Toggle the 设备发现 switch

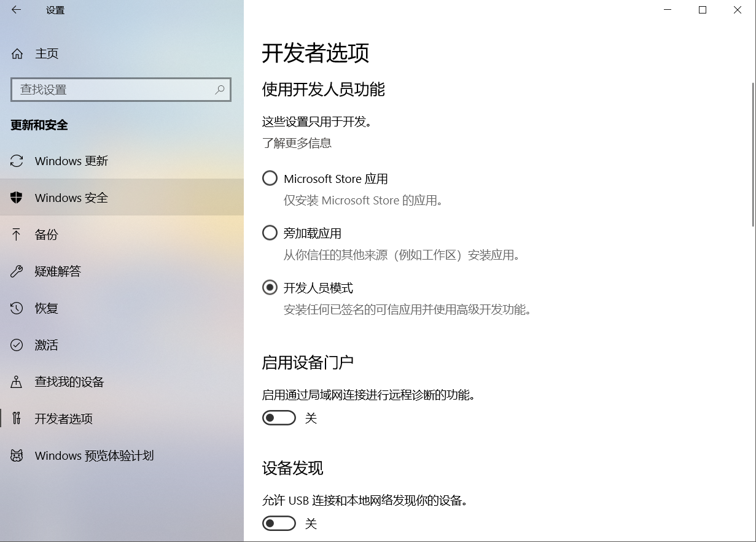[279, 524]
